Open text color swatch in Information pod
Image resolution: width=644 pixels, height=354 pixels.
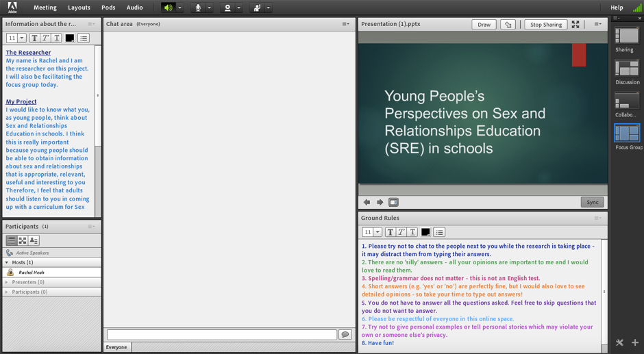point(70,38)
